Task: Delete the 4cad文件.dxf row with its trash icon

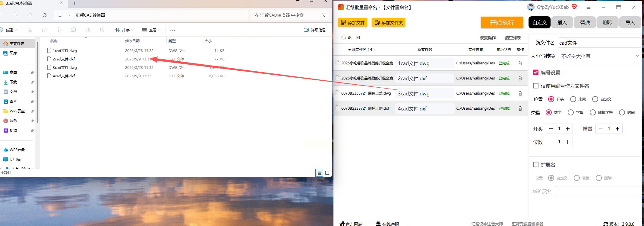Action: pos(520,108)
